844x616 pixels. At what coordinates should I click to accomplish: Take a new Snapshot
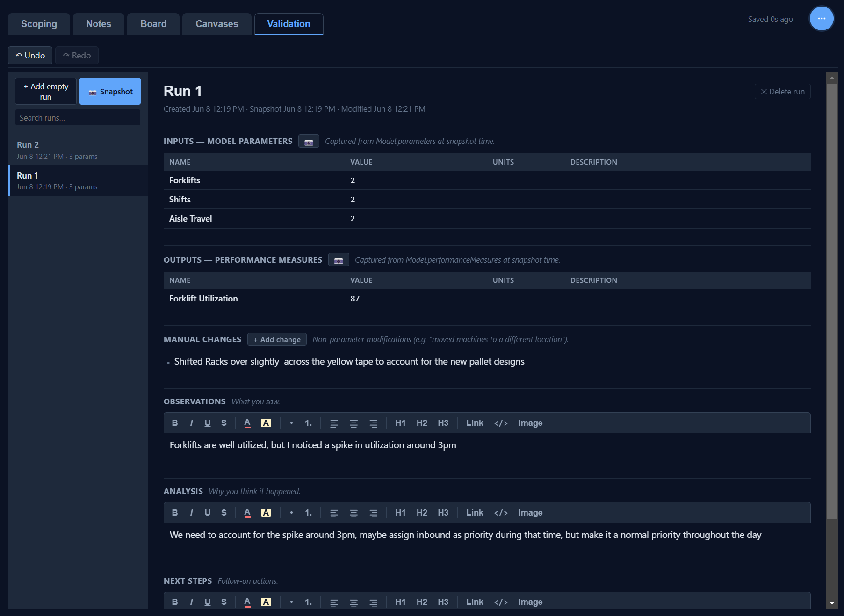click(110, 91)
